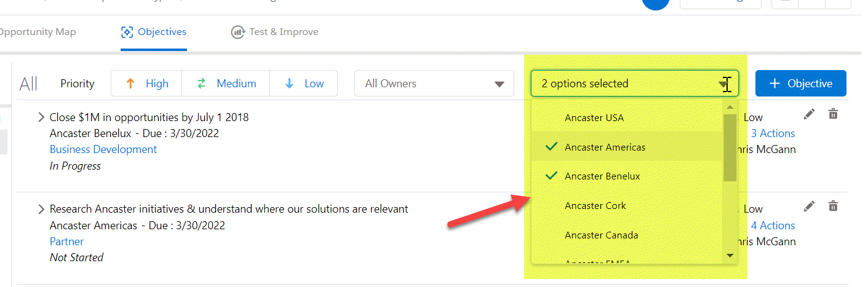The image size is (868, 287).
Task: Expand the Close $1M in opportunities objective
Action: [x=41, y=117]
